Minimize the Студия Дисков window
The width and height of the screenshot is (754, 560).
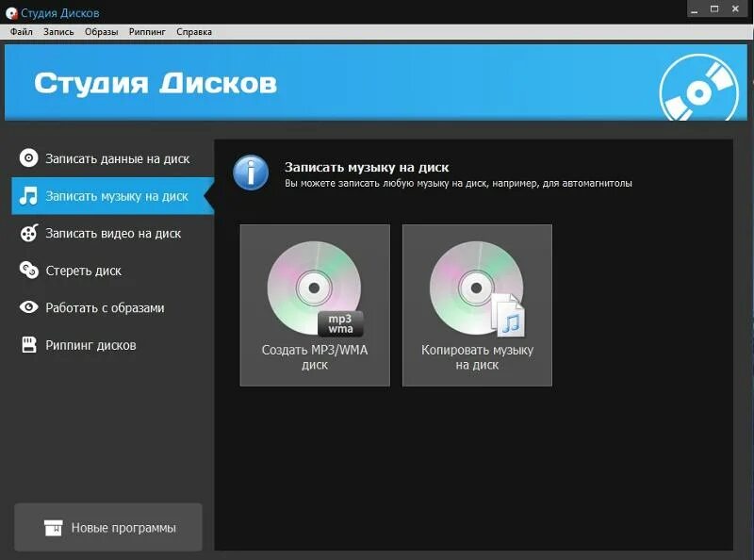point(694,9)
